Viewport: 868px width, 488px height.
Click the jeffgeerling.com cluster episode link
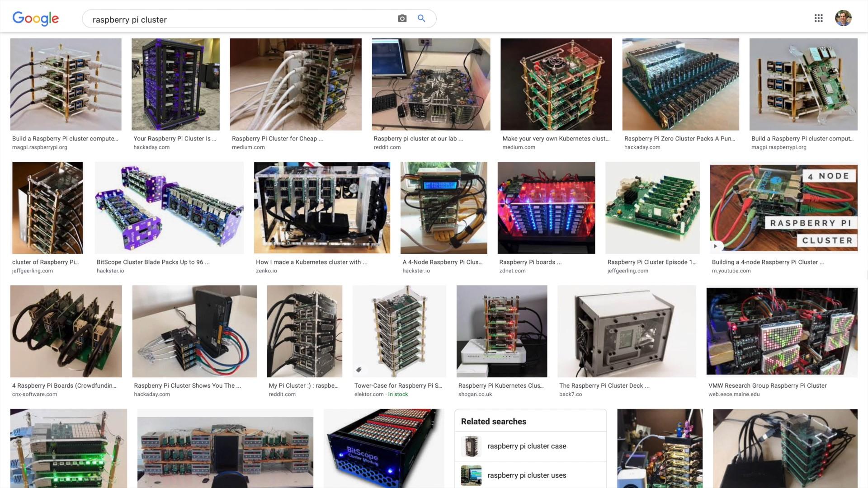[x=651, y=262]
